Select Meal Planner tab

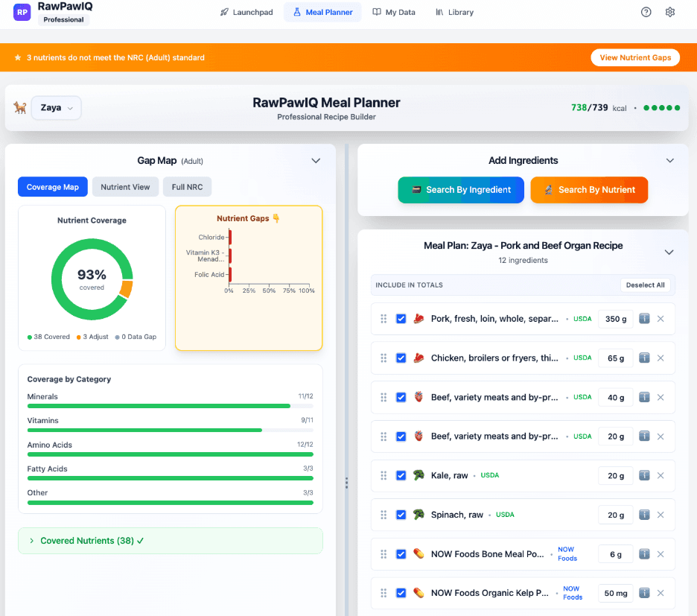[x=322, y=12]
